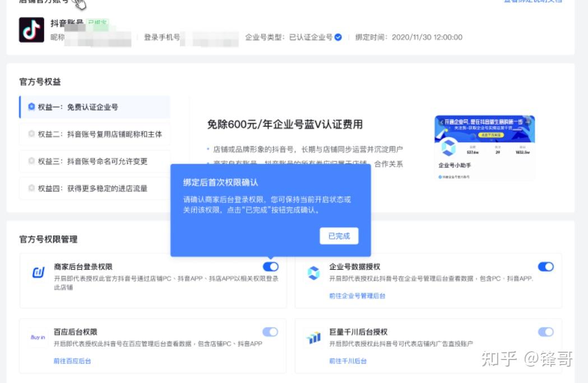Select 权益一：免费认证企业号 tab

[x=95, y=107]
